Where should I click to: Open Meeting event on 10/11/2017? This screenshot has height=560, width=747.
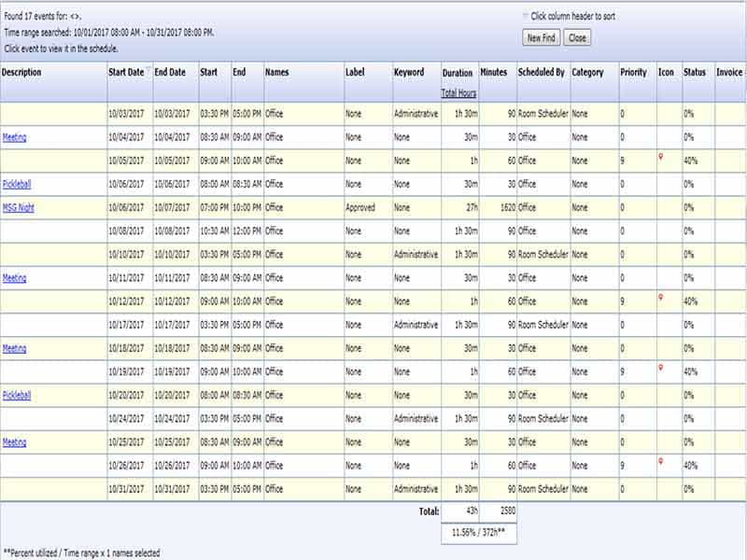[x=14, y=278]
